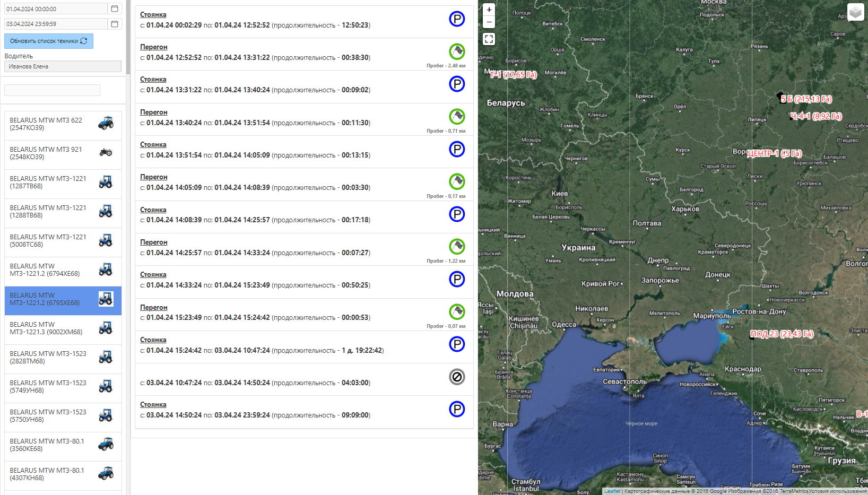Select BELARUS MTW МТЗ 921 vehicle icon
The image size is (868, 495).
pyautogui.click(x=106, y=153)
